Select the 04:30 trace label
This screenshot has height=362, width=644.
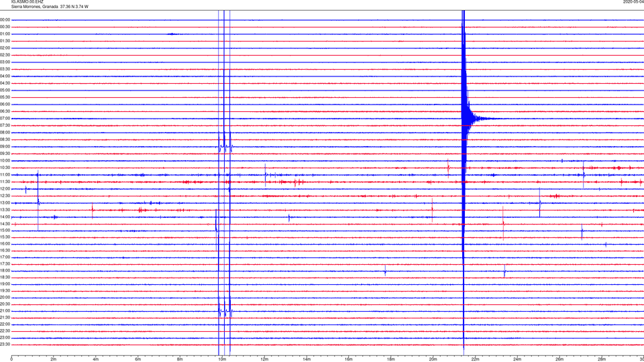pyautogui.click(x=5, y=83)
